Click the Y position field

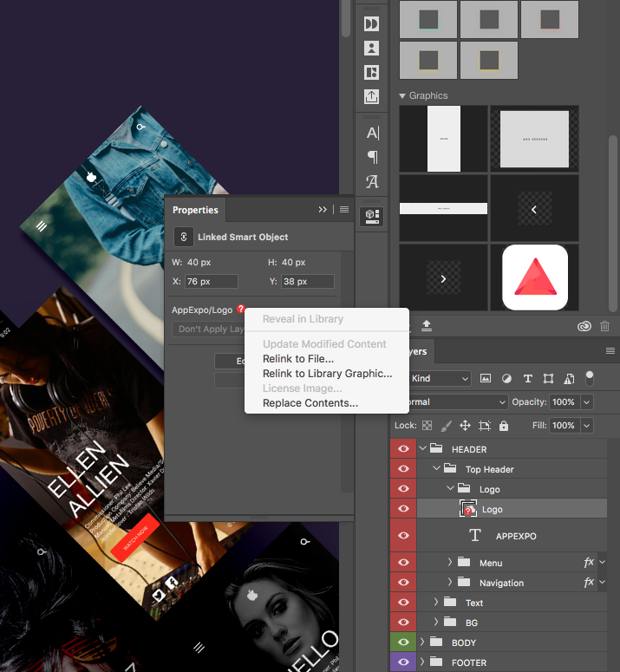click(x=308, y=282)
